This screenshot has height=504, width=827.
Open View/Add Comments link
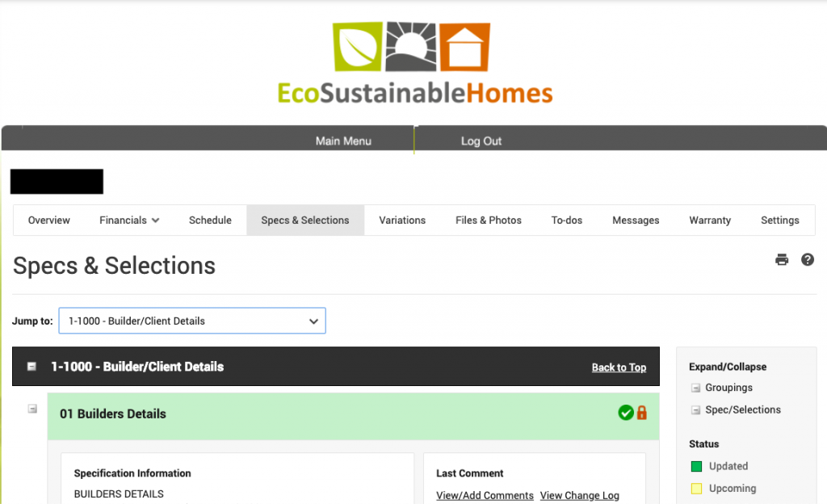pos(485,496)
